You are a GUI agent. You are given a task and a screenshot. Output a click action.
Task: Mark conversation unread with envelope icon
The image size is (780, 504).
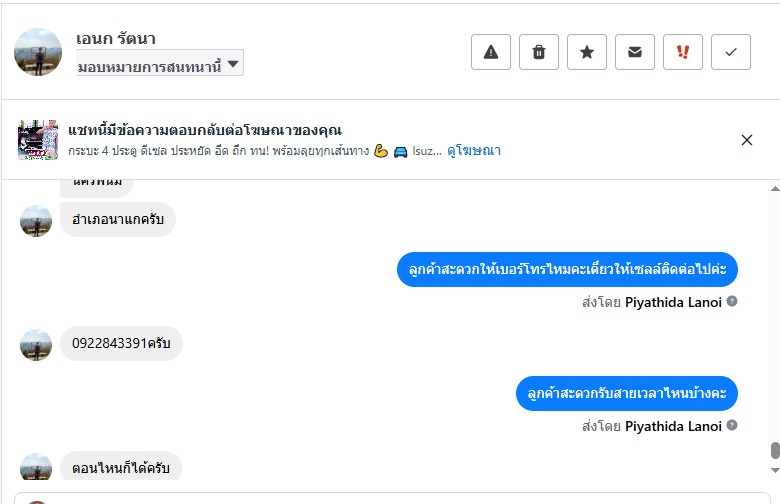point(635,53)
